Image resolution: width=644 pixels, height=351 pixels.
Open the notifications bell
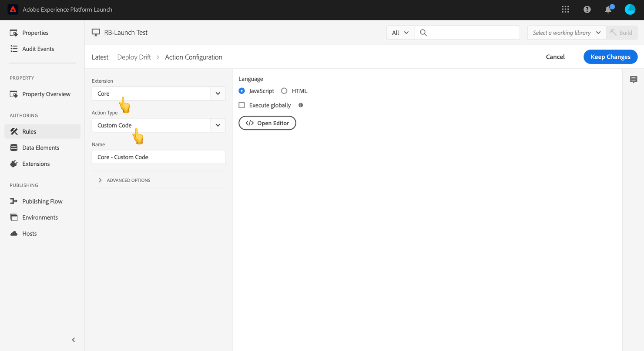click(608, 9)
